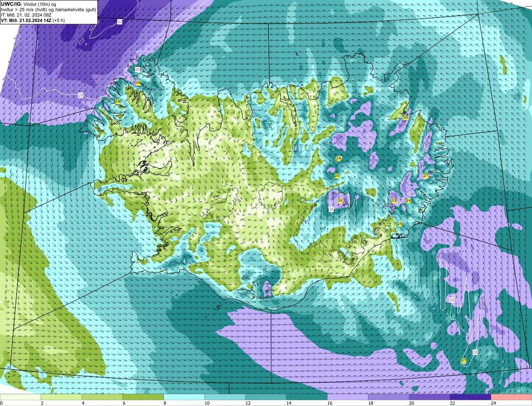Click legend tick value 24
Screen dimensions: 532x406
click(493, 403)
